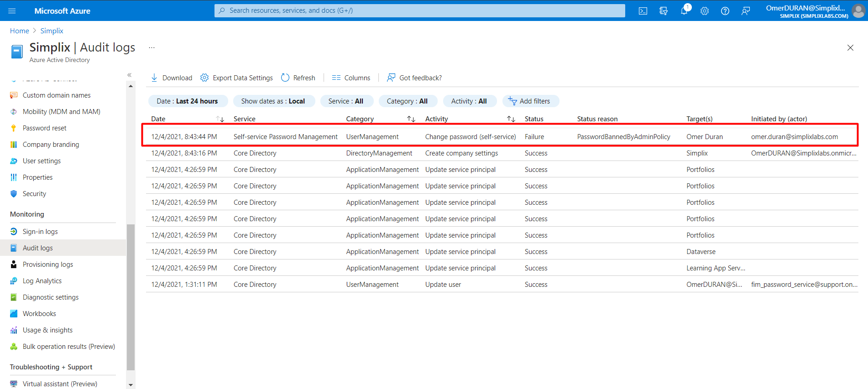The image size is (868, 389).
Task: Click the Download arrow icon
Action: 154,78
